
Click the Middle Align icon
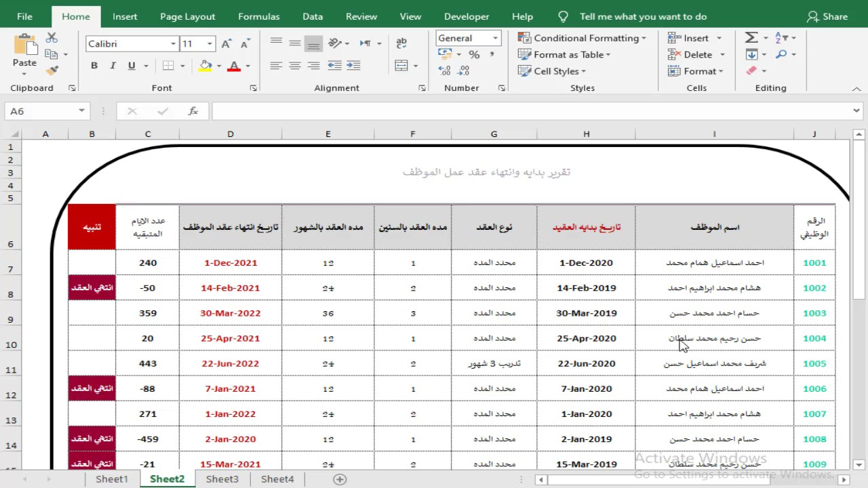tap(294, 43)
